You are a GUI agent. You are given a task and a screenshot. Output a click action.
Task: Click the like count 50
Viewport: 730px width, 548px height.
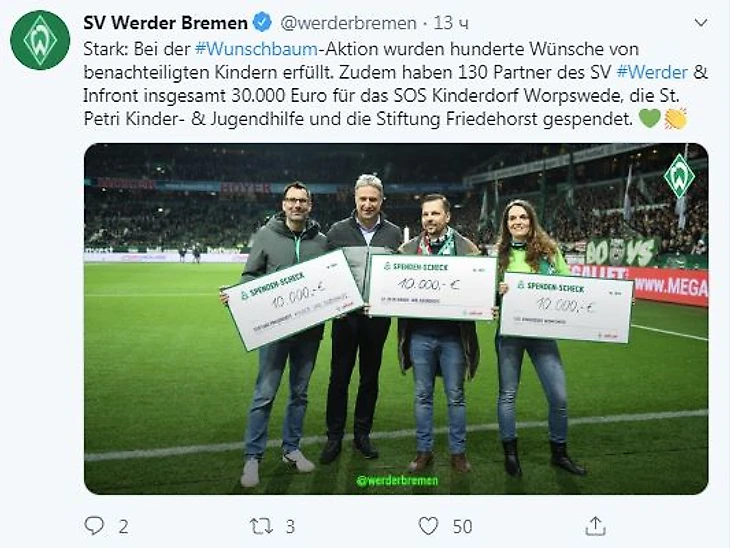pos(462,527)
